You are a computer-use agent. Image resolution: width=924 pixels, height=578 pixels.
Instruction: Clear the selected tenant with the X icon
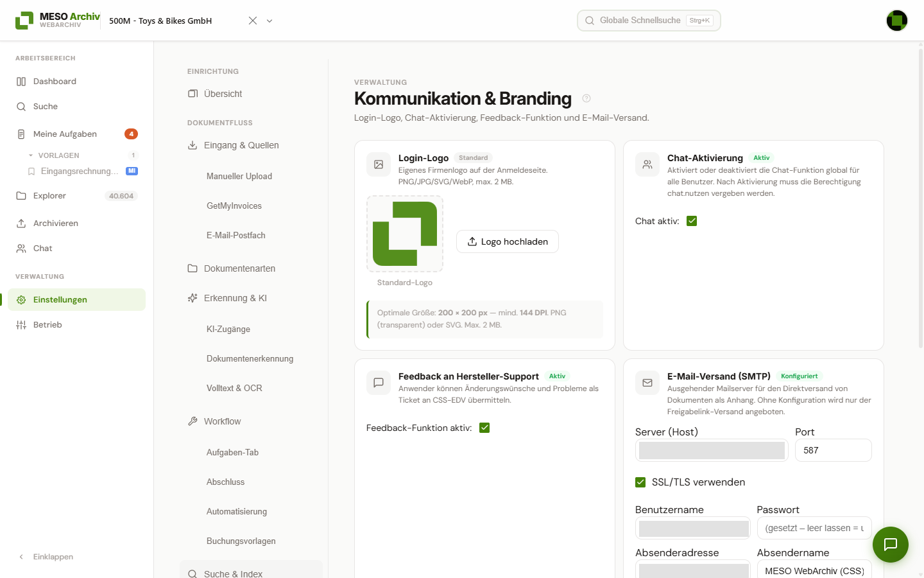point(253,21)
